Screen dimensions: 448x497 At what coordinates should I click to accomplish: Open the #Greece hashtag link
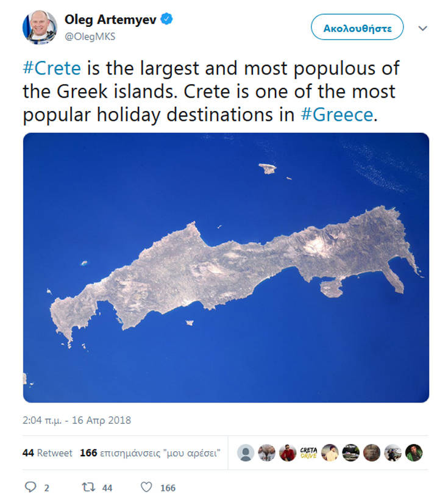(x=337, y=114)
